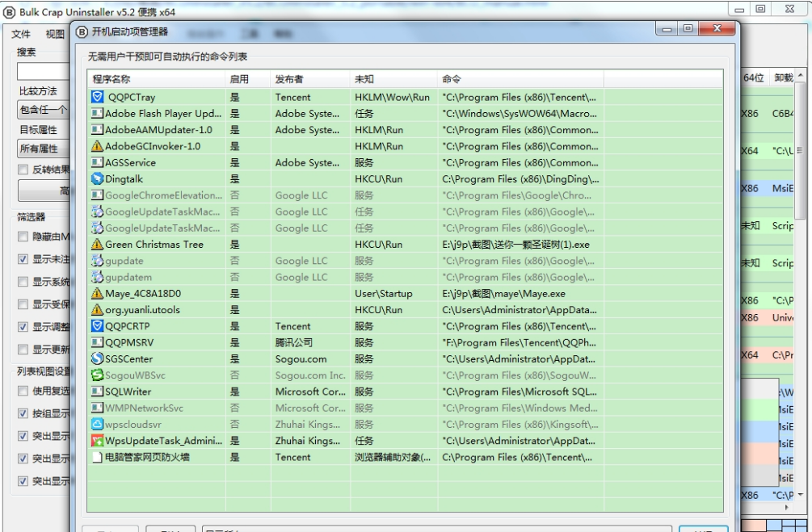
Task: Click the AdobeAAMUpdater-1.0 row icon
Action: tap(97, 130)
